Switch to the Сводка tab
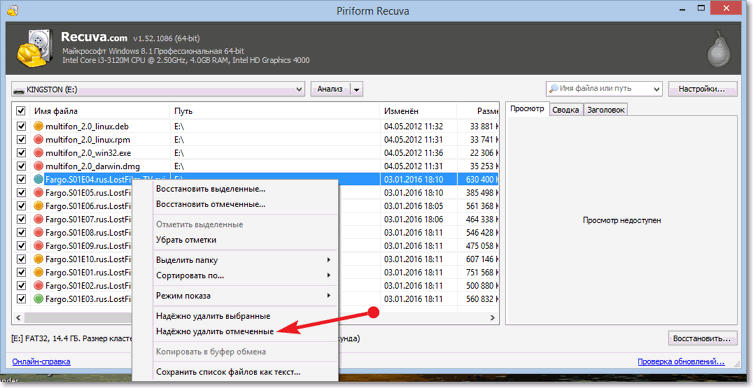The height and width of the screenshot is (388, 753). (x=565, y=110)
